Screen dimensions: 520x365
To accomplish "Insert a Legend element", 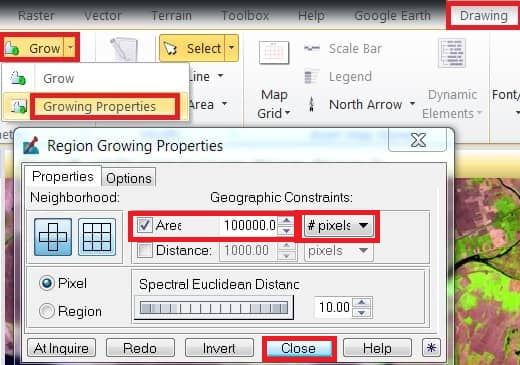I will click(x=338, y=77).
